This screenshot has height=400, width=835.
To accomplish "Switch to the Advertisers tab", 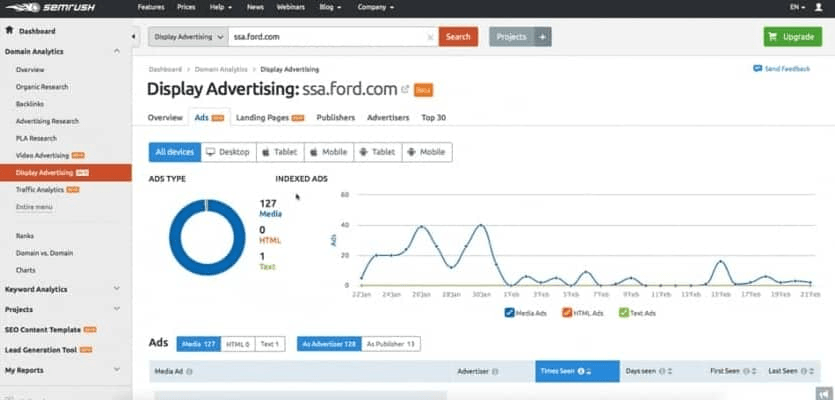I will (388, 117).
